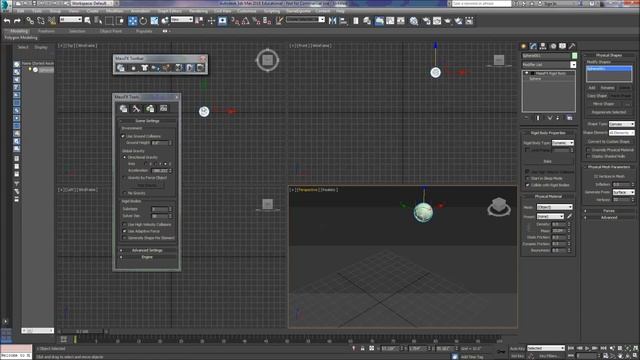
Task: Switch to the Hierarchy command panel
Action: (x=543, y=46)
